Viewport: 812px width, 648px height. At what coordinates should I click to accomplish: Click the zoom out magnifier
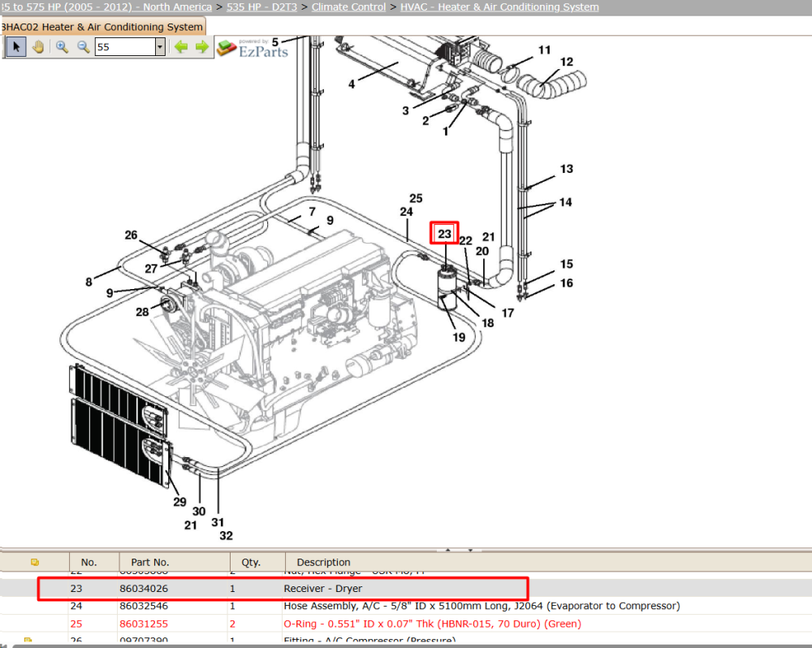click(x=84, y=47)
